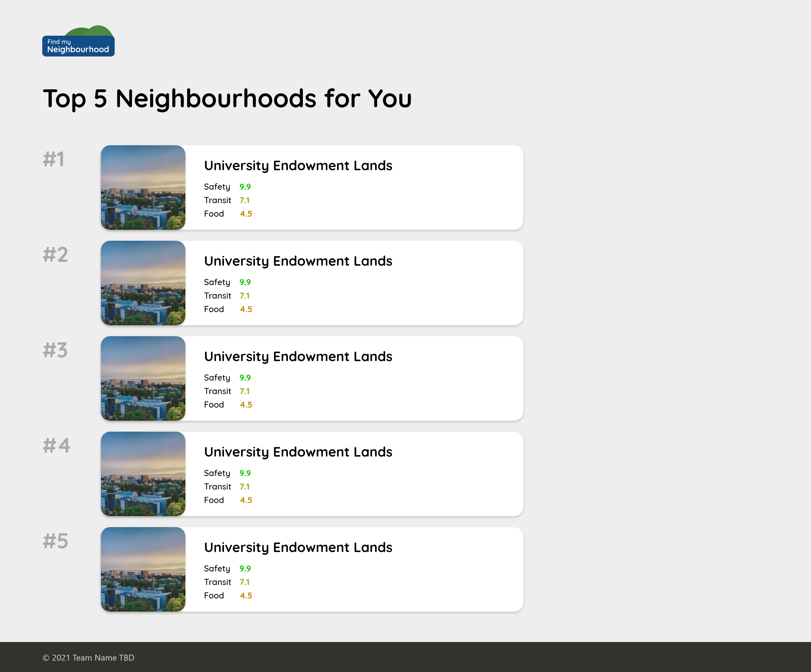Select University Endowment Lands title in fourth card
The height and width of the screenshot is (672, 811).
pos(298,452)
